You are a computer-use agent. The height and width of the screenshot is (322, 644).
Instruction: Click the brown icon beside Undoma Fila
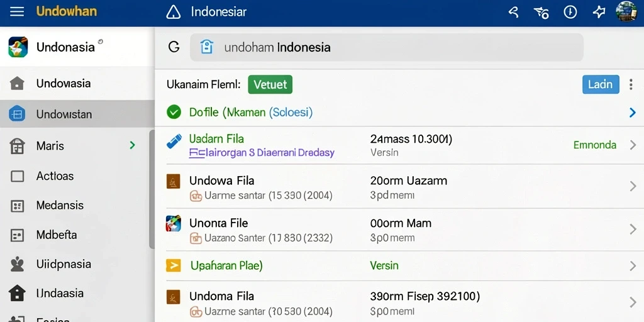click(x=174, y=297)
